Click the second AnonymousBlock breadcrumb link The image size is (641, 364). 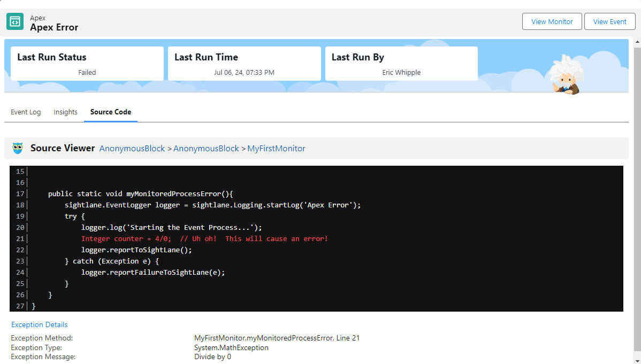[206, 149]
